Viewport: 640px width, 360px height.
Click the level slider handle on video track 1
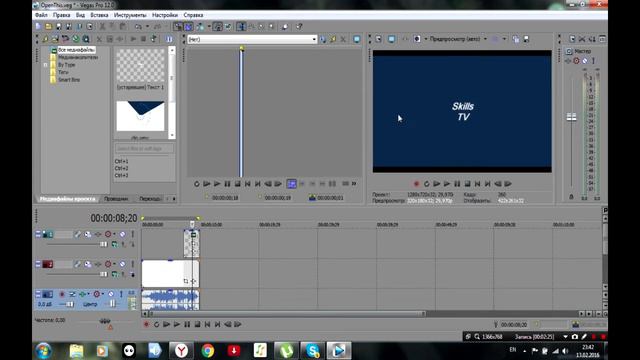pos(103,244)
